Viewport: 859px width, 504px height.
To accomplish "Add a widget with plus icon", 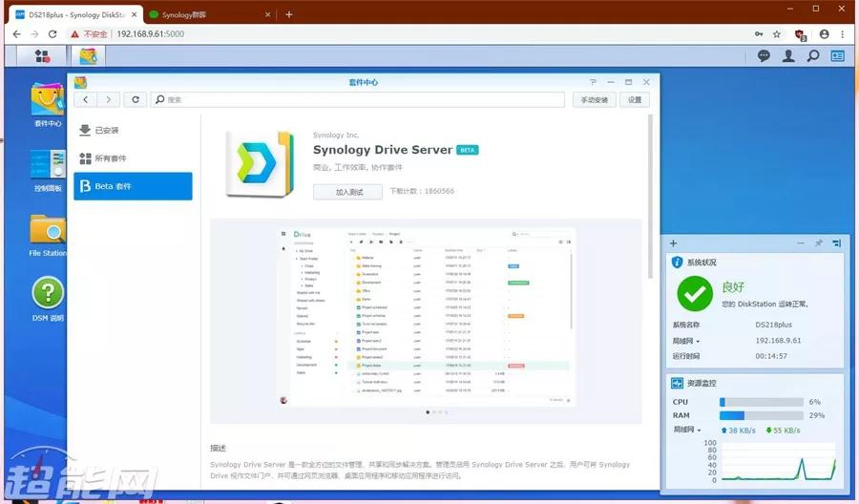I will pos(673,243).
